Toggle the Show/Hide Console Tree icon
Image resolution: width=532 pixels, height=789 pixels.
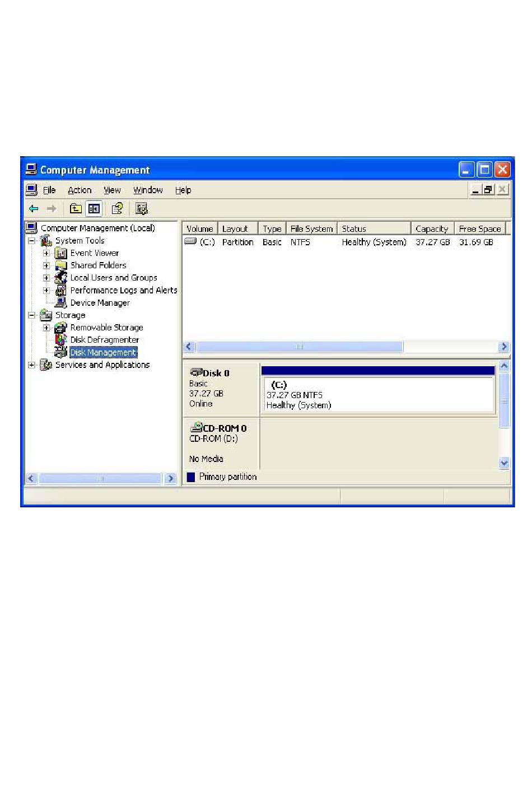(94, 209)
